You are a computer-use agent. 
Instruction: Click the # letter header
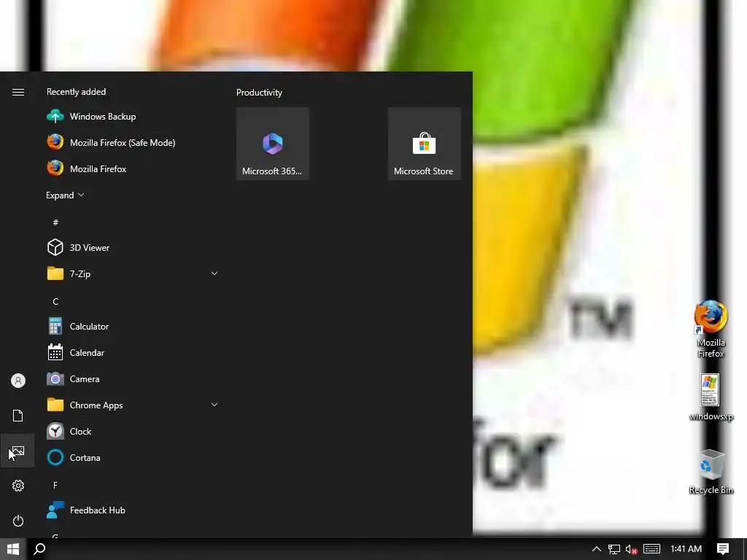[x=55, y=222]
